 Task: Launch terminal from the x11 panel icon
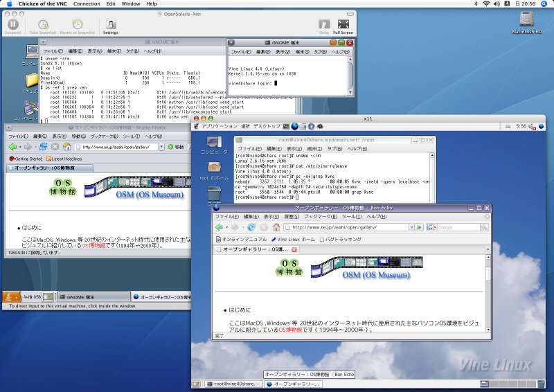286,126
